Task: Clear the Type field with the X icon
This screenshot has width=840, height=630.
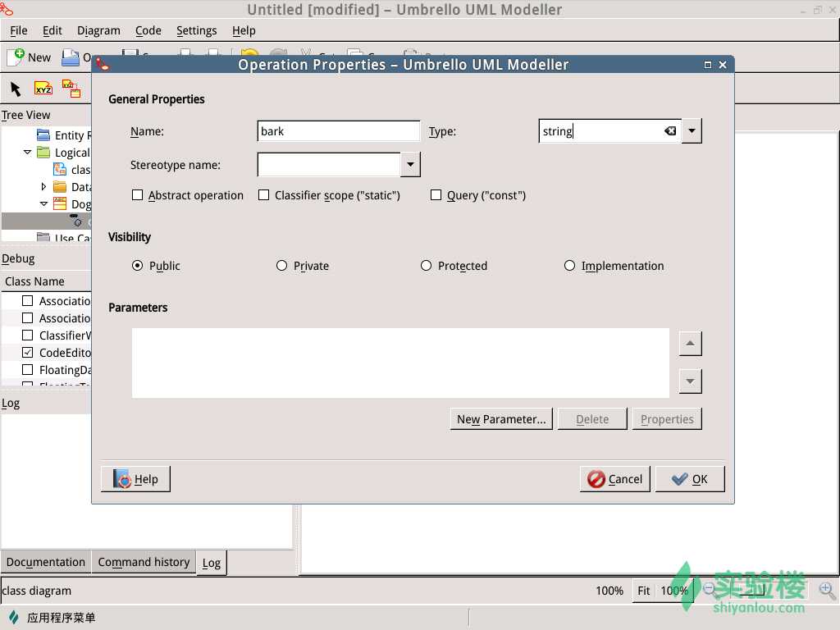Action: pyautogui.click(x=669, y=130)
